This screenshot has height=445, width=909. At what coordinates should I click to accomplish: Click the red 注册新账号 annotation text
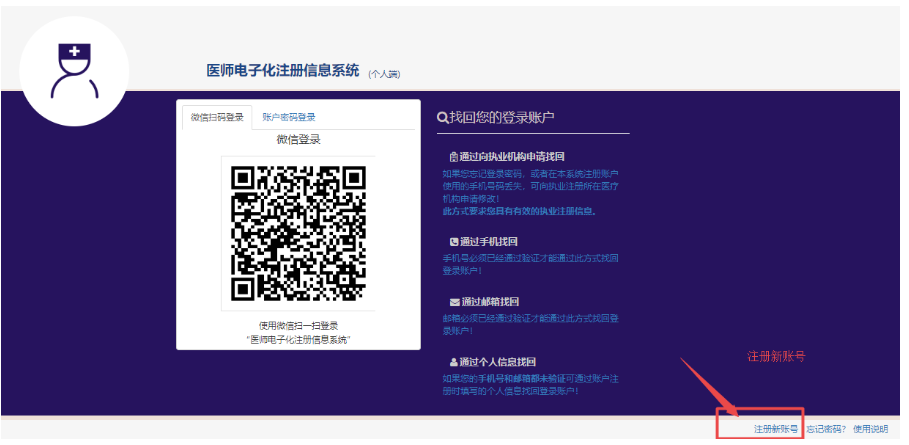pyautogui.click(x=776, y=356)
